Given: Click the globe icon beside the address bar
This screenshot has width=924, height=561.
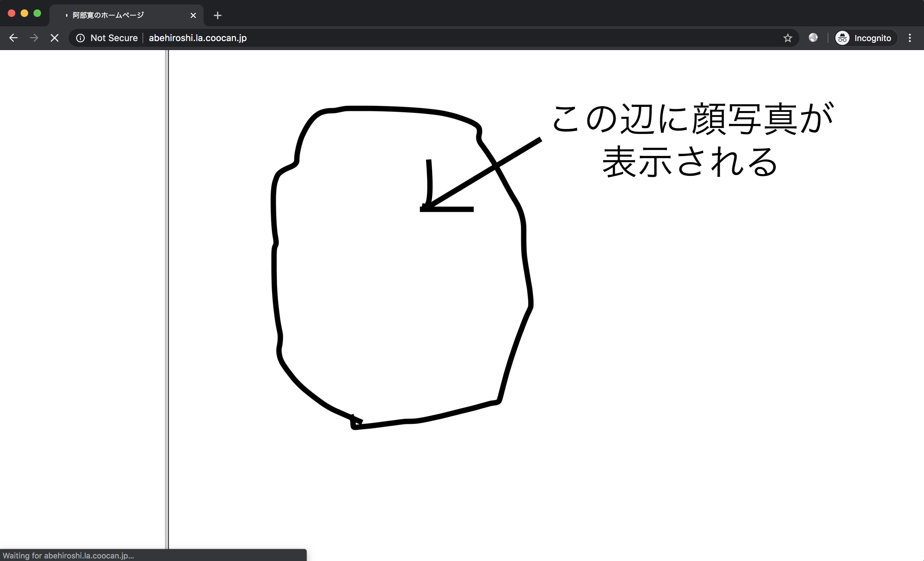Looking at the screenshot, I should pos(813,38).
